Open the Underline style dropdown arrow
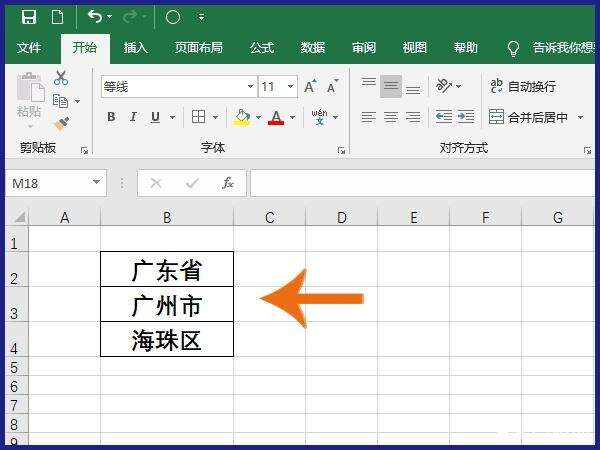 172,117
